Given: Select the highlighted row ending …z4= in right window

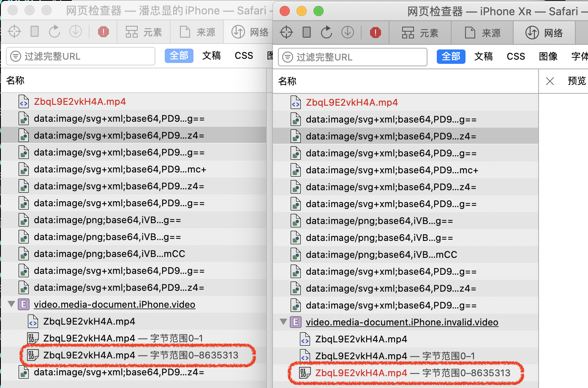Looking at the screenshot, I should (x=406, y=136).
